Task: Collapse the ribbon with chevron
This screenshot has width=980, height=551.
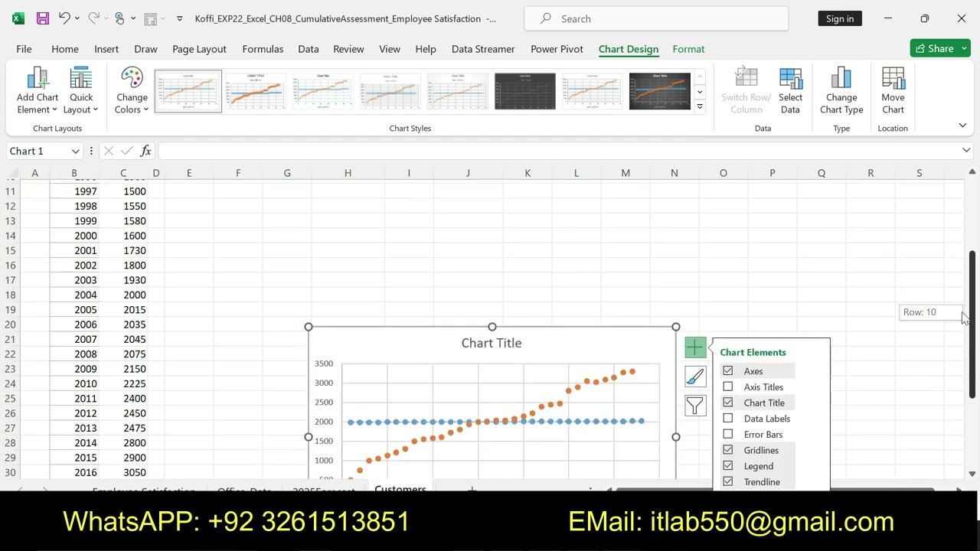Action: 962,126
